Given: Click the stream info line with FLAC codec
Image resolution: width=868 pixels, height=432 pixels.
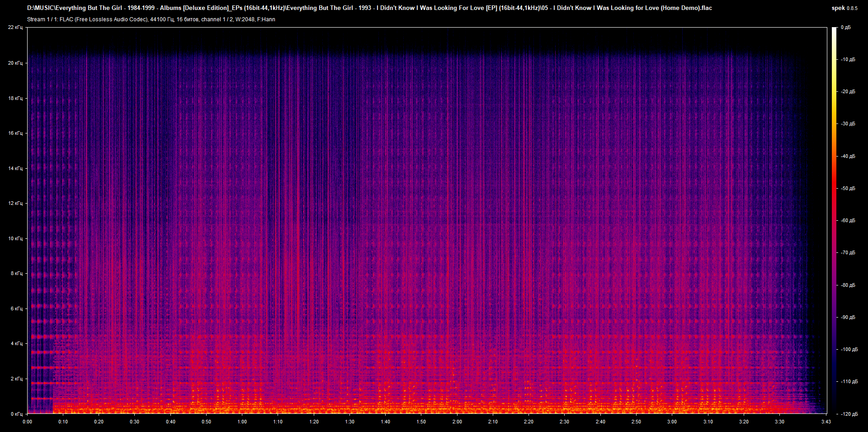Looking at the screenshot, I should pyautogui.click(x=151, y=19).
